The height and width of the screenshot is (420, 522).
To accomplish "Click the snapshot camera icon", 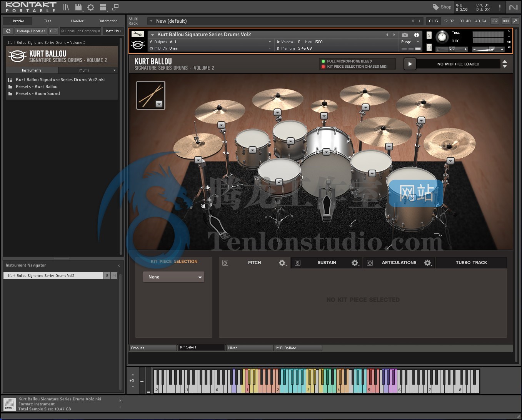I will (x=405, y=35).
